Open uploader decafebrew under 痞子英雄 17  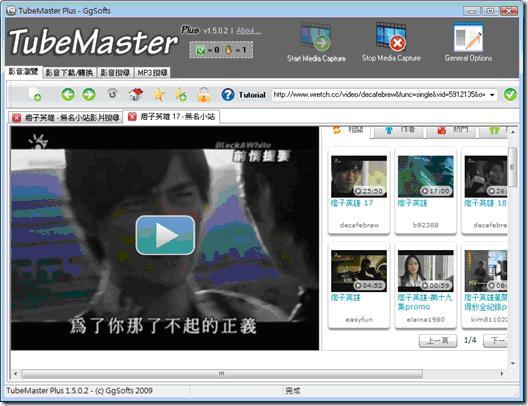(359, 225)
